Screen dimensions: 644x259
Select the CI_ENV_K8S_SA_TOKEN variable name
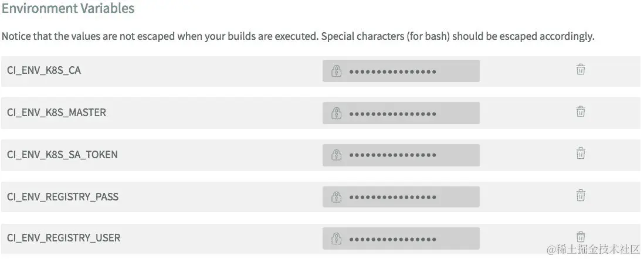pyautogui.click(x=62, y=155)
